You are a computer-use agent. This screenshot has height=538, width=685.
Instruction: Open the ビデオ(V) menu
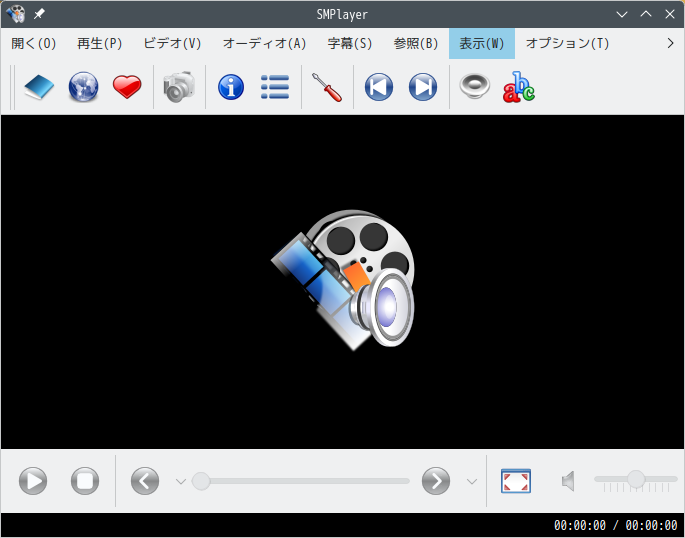pos(172,43)
